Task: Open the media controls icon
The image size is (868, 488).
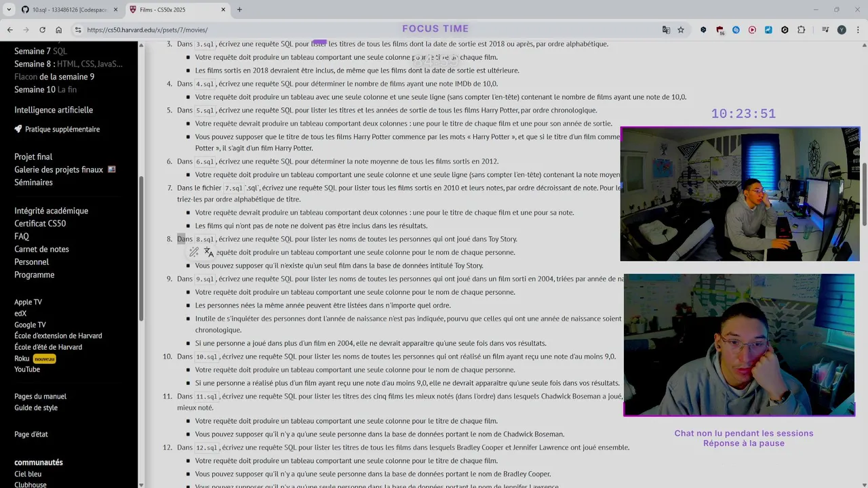Action: point(825,30)
